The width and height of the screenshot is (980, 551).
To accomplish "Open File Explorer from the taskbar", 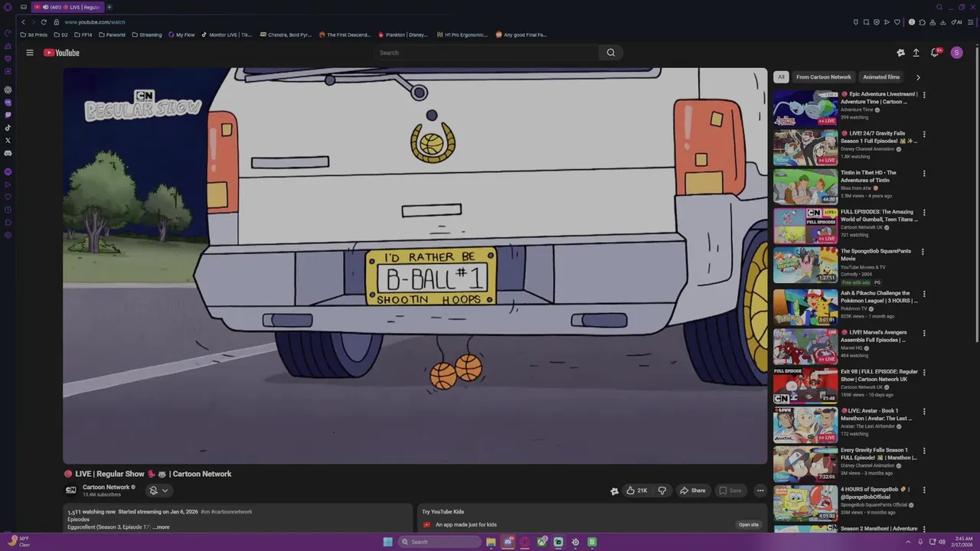I will 491,542.
